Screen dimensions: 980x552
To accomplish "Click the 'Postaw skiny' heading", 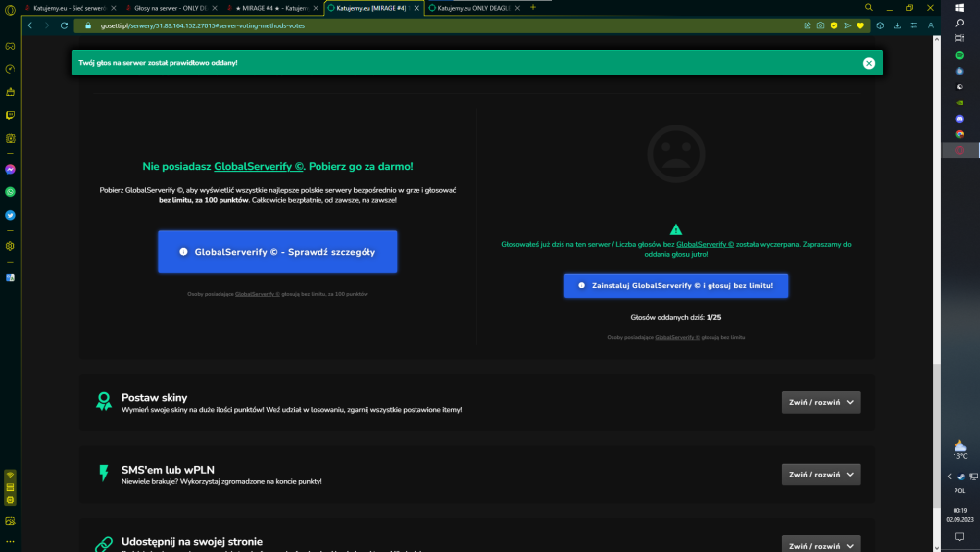I will click(155, 398).
